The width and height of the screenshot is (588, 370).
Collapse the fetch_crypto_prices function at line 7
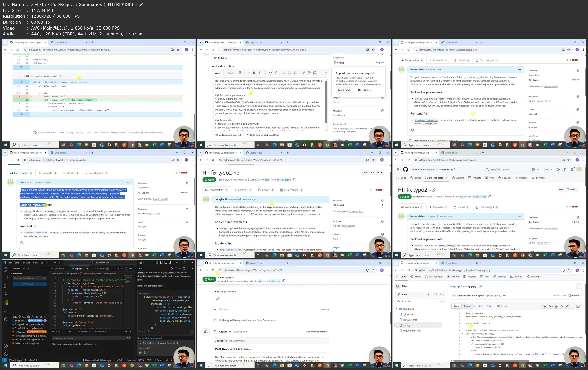click(x=463, y=333)
